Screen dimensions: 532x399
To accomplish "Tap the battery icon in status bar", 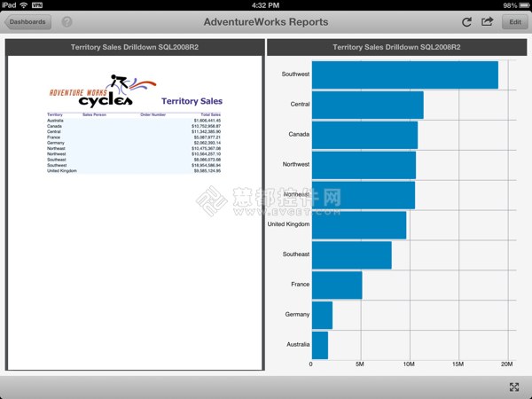I will [x=525, y=5].
